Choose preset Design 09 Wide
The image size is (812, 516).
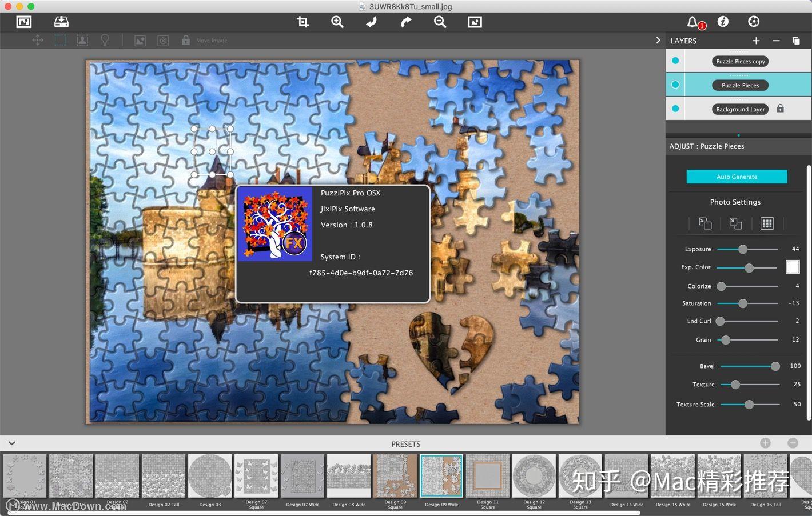pos(441,476)
